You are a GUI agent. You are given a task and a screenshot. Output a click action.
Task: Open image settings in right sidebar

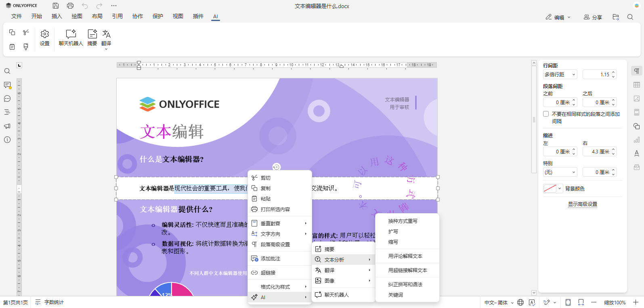click(x=637, y=98)
